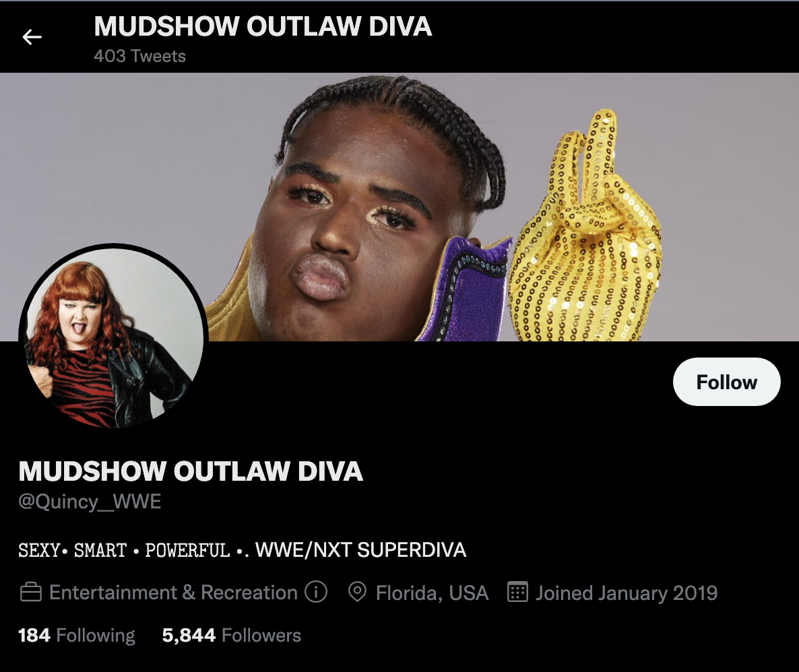The height and width of the screenshot is (672, 799).
Task: Click the location pin icon
Action: 357,592
